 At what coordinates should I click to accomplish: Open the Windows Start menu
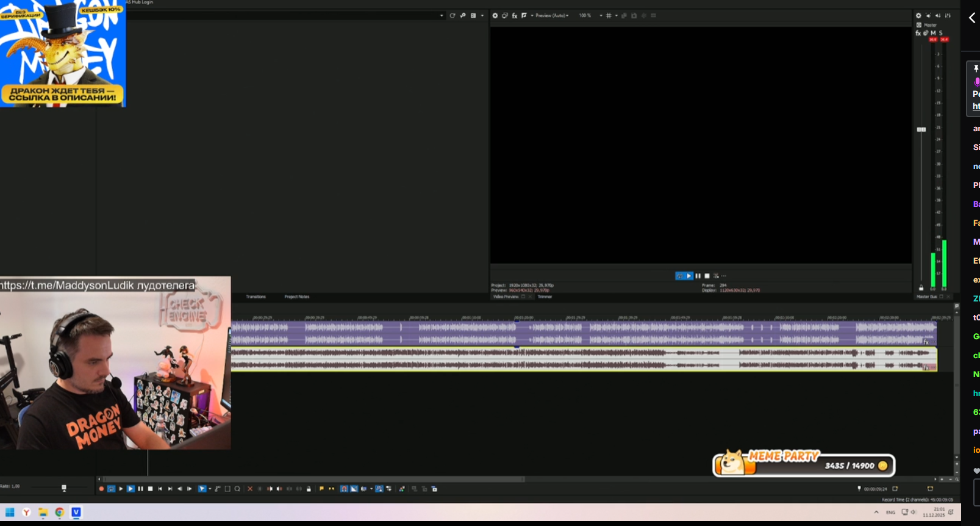click(10, 513)
